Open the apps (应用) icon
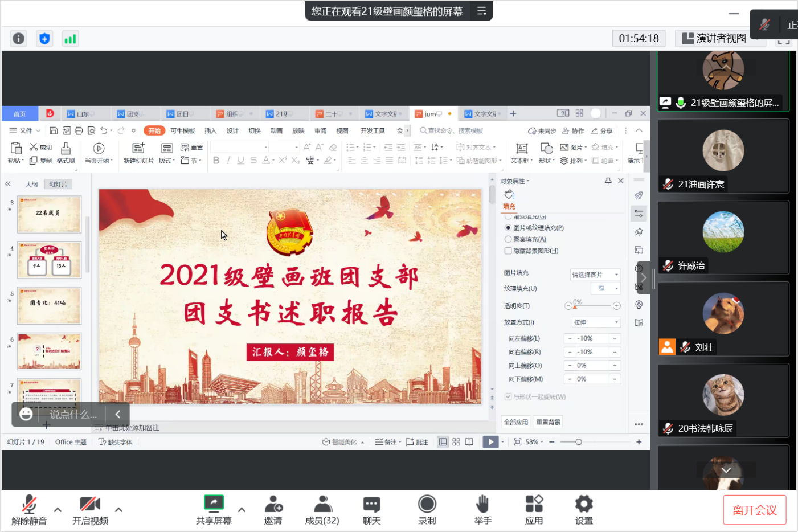Viewport: 798px width, 532px height. pyautogui.click(x=534, y=505)
